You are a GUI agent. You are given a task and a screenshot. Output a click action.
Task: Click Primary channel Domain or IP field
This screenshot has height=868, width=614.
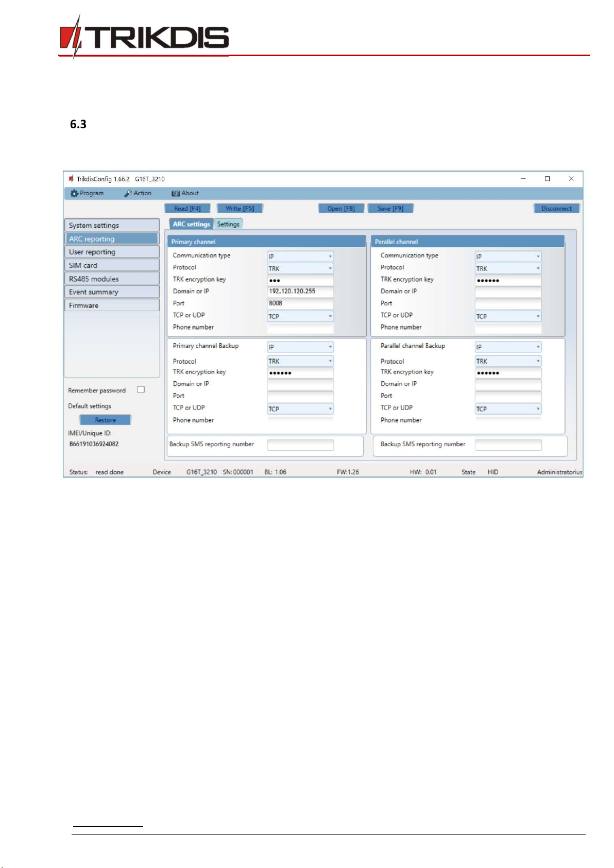[300, 291]
